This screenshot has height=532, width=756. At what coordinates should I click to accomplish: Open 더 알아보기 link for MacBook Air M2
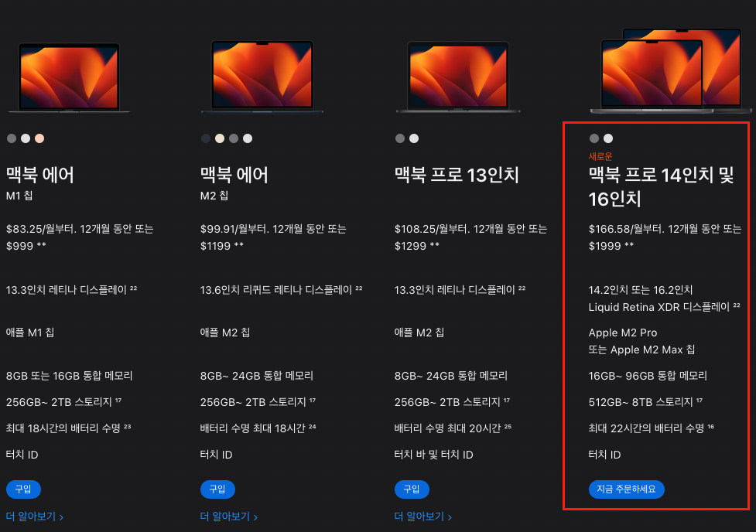click(x=229, y=517)
